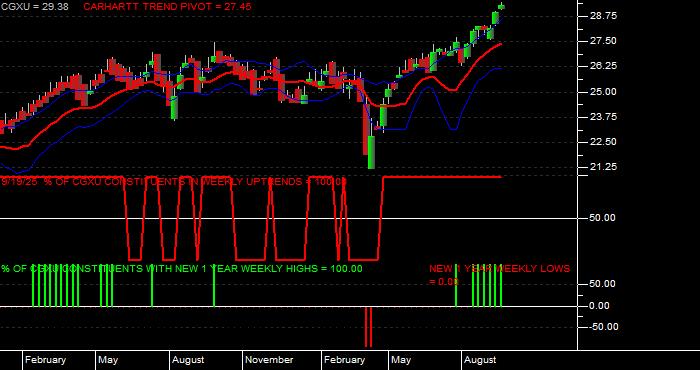Click the 27.50 price axis label
The height and width of the screenshot is (370, 700).
click(x=603, y=41)
